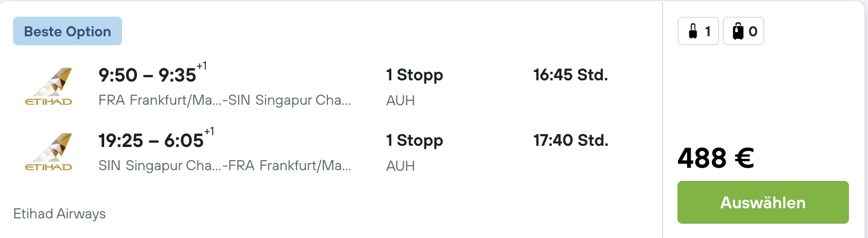868x238 pixels.
Task: Click outbound route FRA Frankfurt to SIN
Action: point(224,100)
